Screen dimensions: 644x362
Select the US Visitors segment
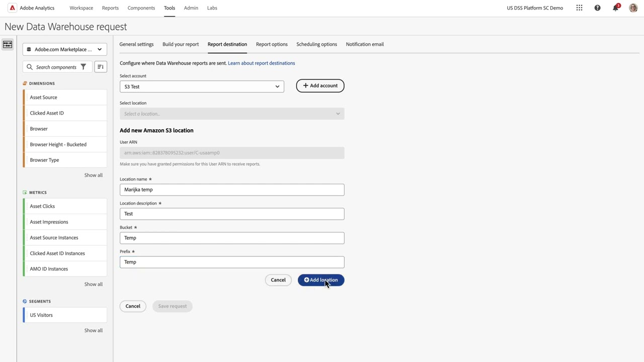(65, 315)
